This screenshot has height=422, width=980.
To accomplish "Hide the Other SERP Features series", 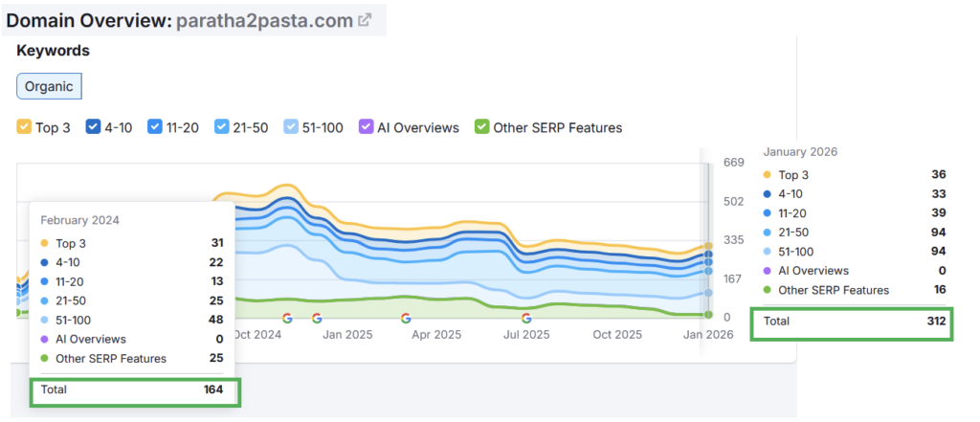I will tap(482, 127).
